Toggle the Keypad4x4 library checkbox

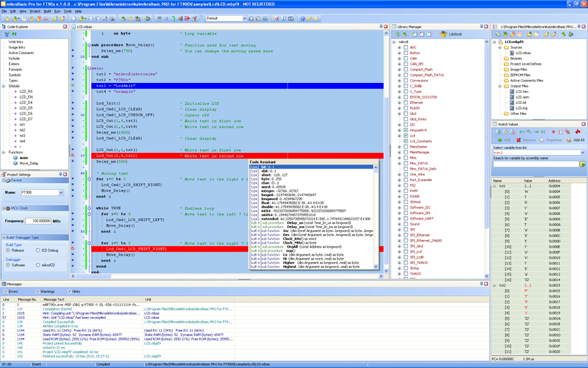406,130
